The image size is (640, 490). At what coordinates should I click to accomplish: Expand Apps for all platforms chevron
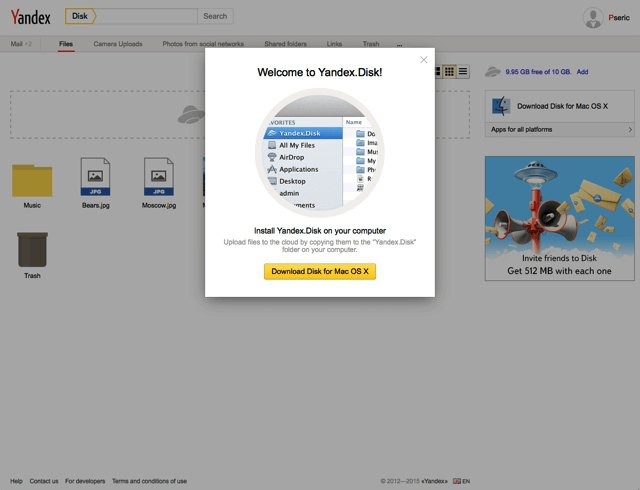pyautogui.click(x=630, y=129)
